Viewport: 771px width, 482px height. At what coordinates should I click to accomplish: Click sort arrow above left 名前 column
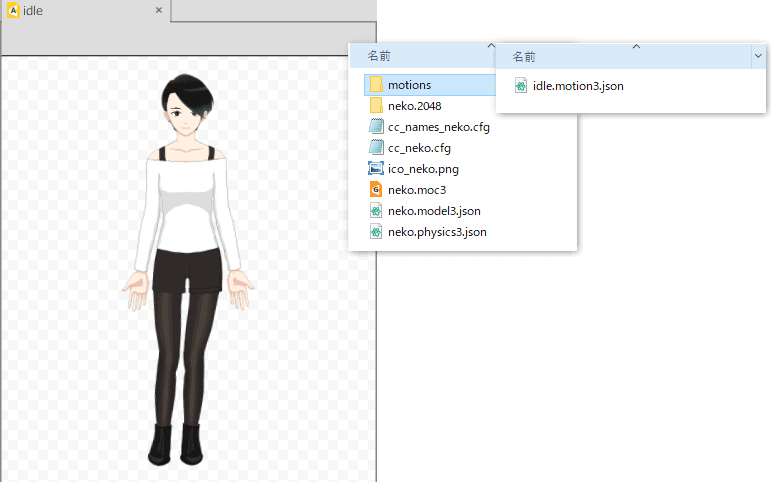491,46
